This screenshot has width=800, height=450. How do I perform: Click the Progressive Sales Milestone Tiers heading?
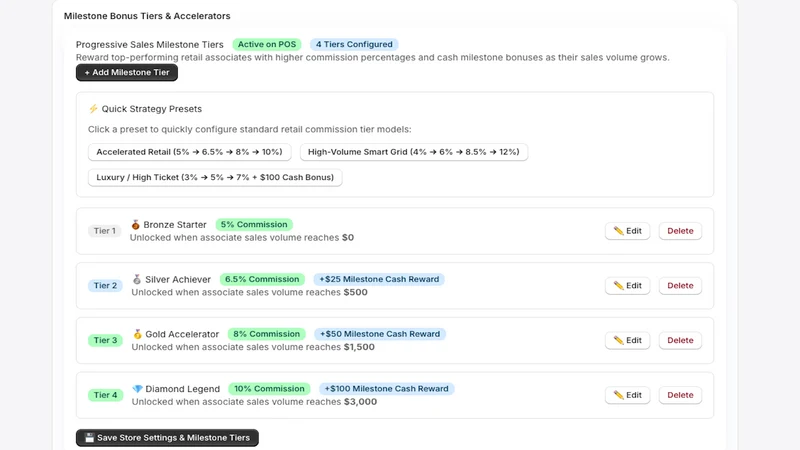click(x=149, y=44)
